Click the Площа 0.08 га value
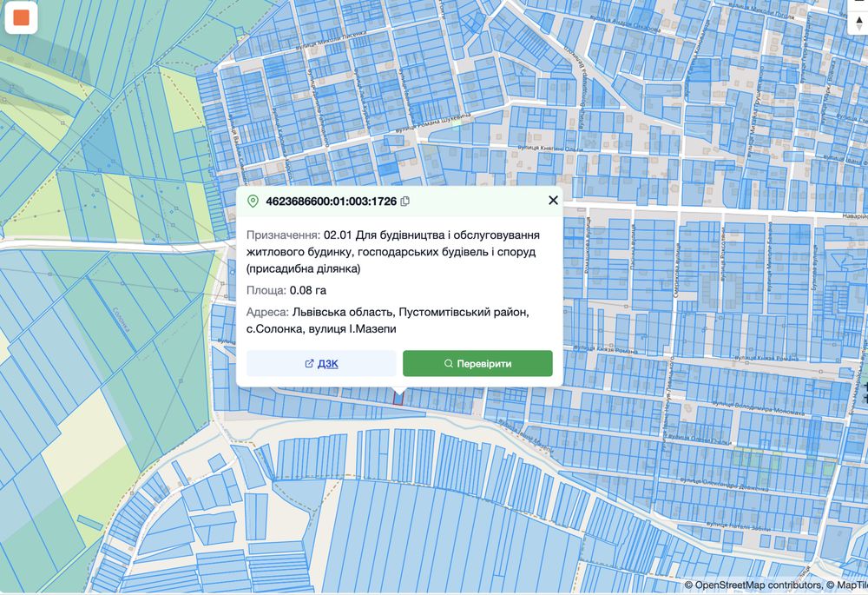 [x=308, y=290]
